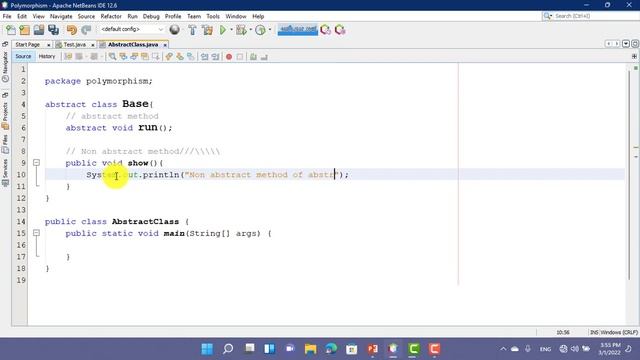Open the default config dropdown

132,29
